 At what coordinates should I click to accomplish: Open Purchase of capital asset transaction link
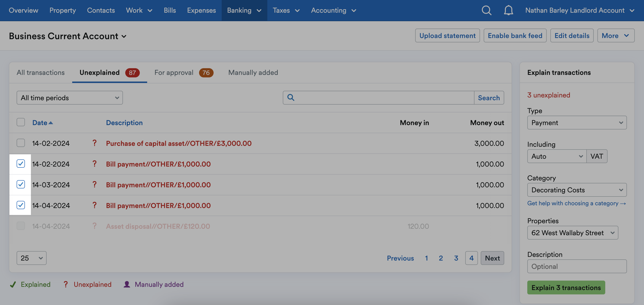[x=179, y=143]
